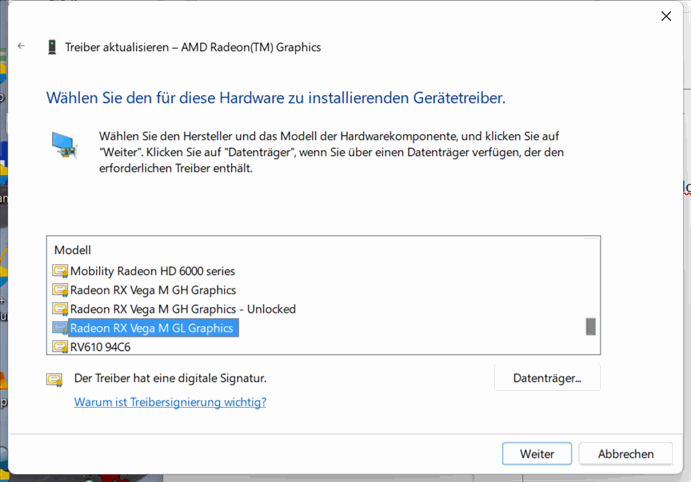Image resolution: width=691 pixels, height=482 pixels.
Task: Click the certificate icon of Mobility Radeon HD 6000
Action: (x=60, y=271)
